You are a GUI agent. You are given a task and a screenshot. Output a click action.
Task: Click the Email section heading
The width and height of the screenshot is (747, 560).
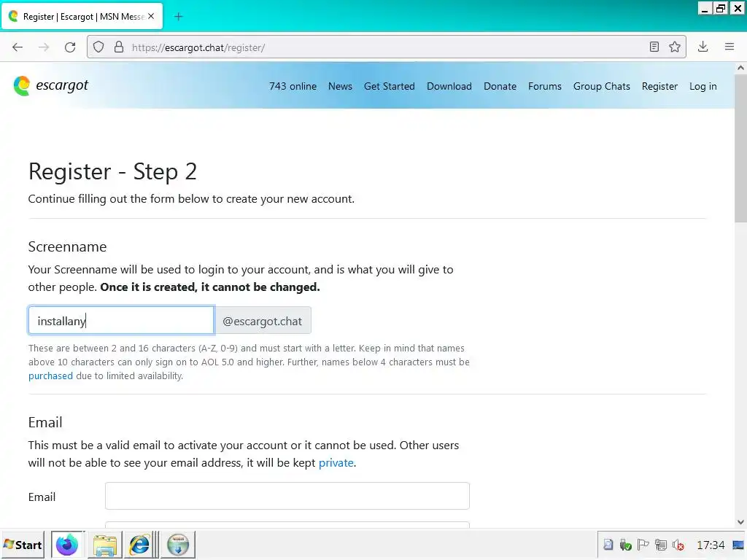pyautogui.click(x=45, y=422)
